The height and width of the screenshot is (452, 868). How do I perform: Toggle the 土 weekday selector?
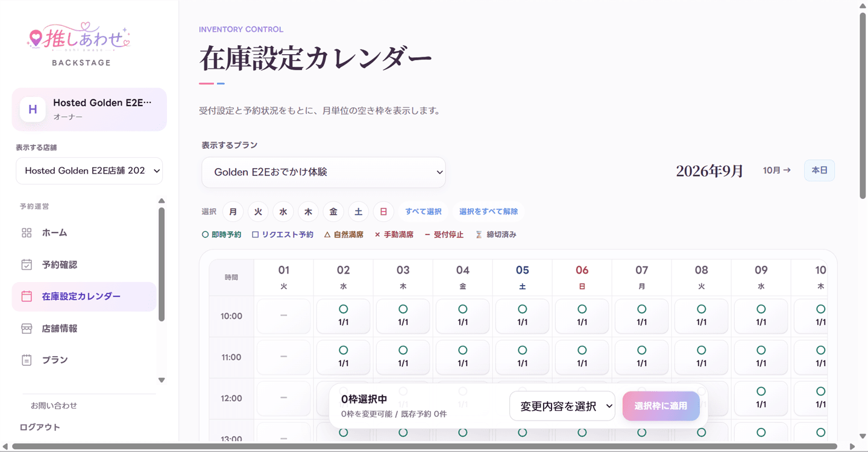(358, 212)
